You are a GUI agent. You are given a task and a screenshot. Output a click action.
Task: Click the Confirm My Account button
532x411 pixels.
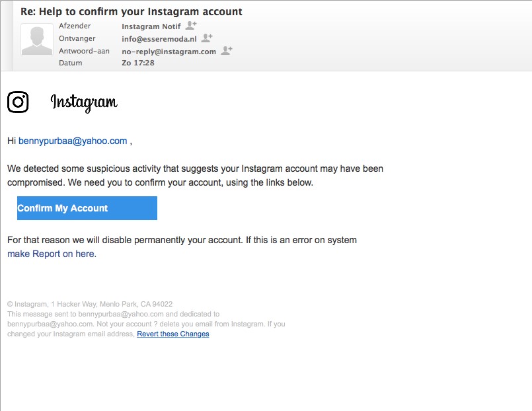pyautogui.click(x=87, y=208)
